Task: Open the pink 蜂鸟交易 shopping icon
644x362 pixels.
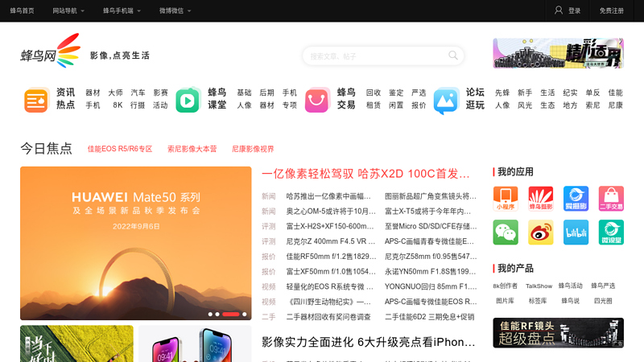Action: 317,100
